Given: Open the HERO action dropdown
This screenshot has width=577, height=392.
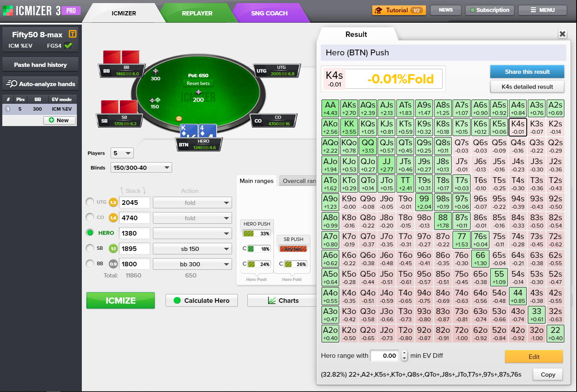Looking at the screenshot, I should (x=192, y=233).
